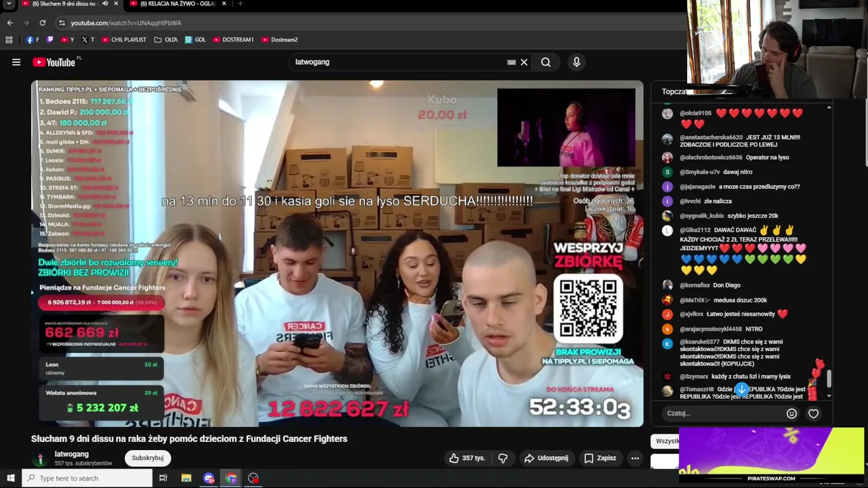Close the Słucham 9 dni dissu tab

[116, 4]
